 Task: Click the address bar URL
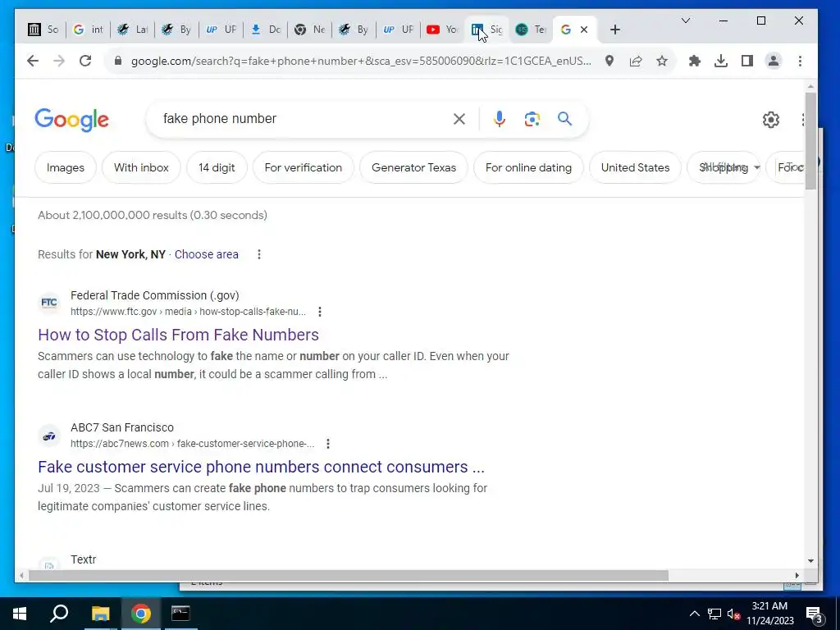pos(361,61)
